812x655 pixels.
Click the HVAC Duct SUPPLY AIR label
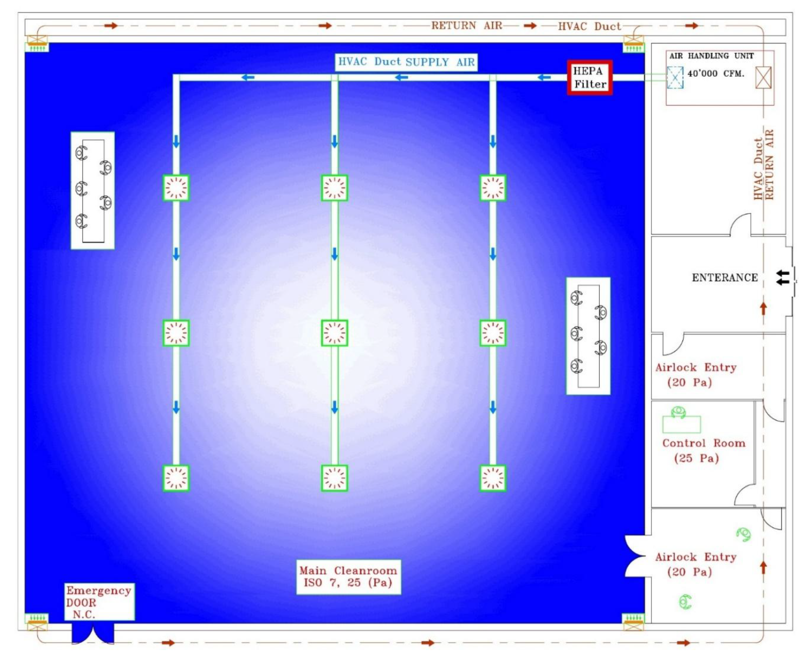tap(406, 62)
